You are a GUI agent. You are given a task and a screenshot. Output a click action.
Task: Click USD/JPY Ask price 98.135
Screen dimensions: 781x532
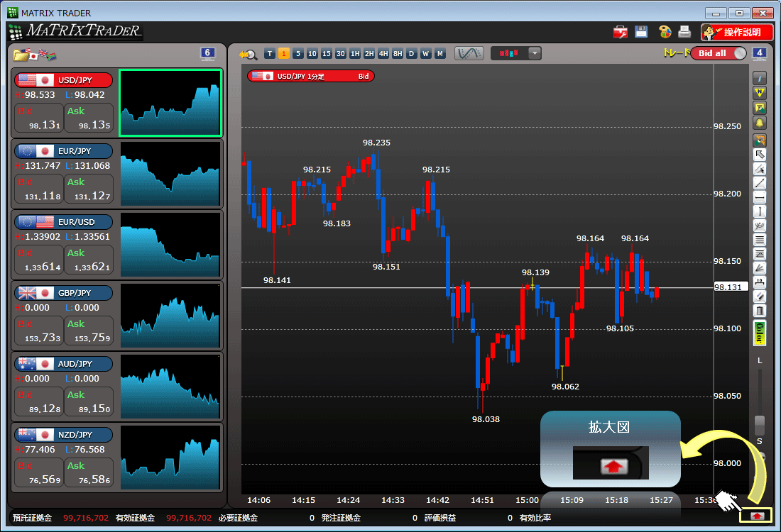89,118
